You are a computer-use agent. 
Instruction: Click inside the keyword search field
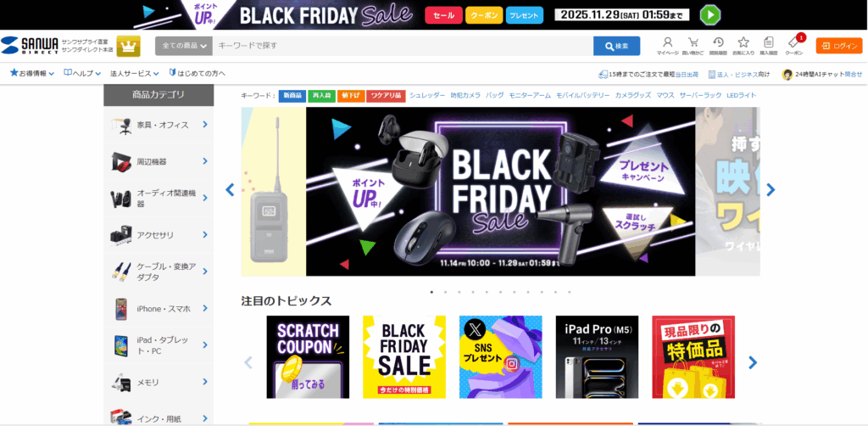(x=403, y=46)
